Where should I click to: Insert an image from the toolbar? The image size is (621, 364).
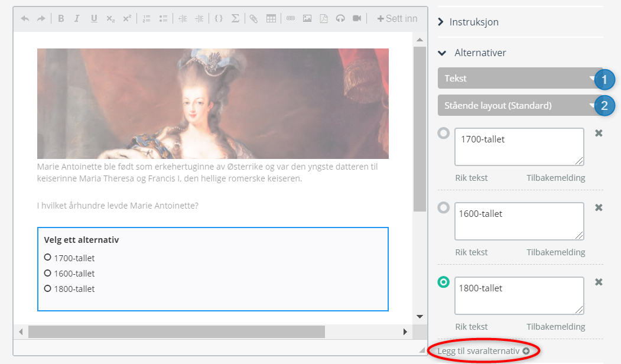[307, 19]
